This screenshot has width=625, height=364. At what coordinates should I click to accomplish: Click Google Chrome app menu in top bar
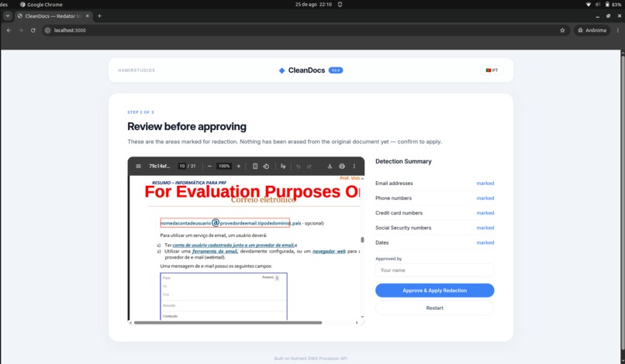41,5
